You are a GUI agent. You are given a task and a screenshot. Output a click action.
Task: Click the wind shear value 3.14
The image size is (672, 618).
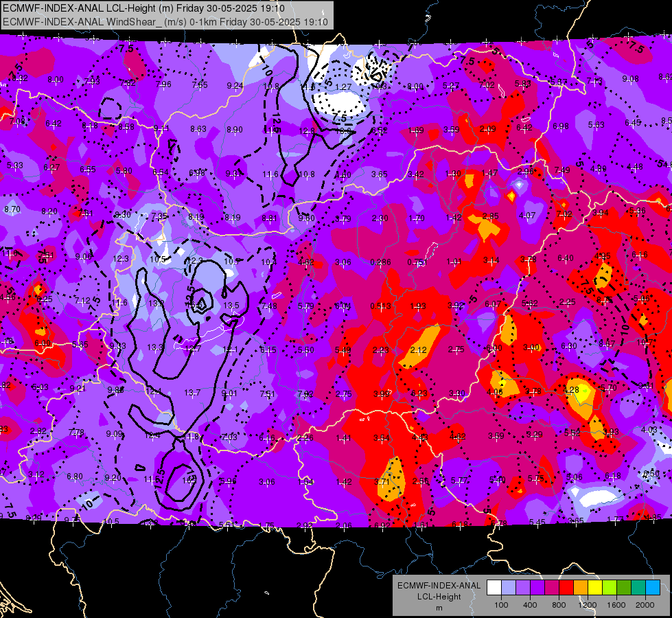coord(491,260)
